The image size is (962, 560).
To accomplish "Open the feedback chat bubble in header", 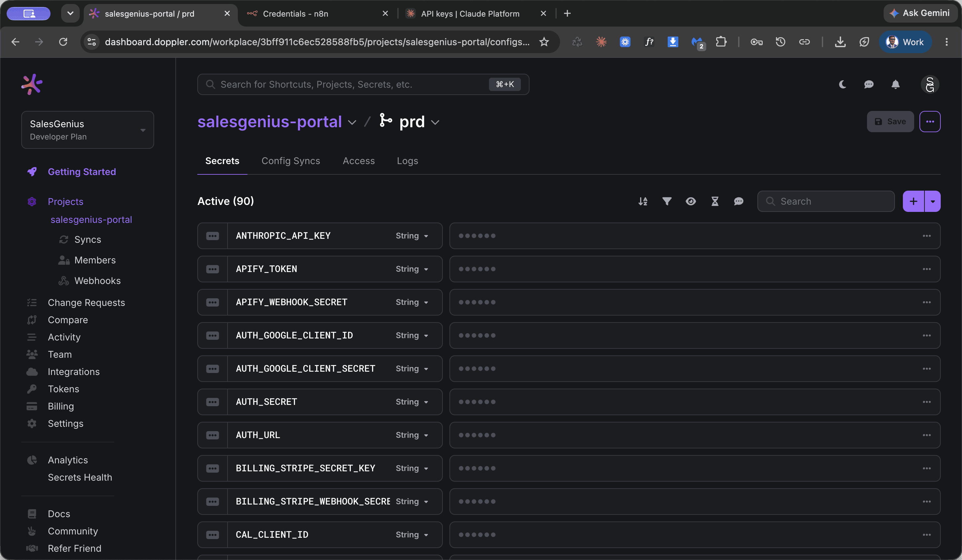I will [869, 84].
